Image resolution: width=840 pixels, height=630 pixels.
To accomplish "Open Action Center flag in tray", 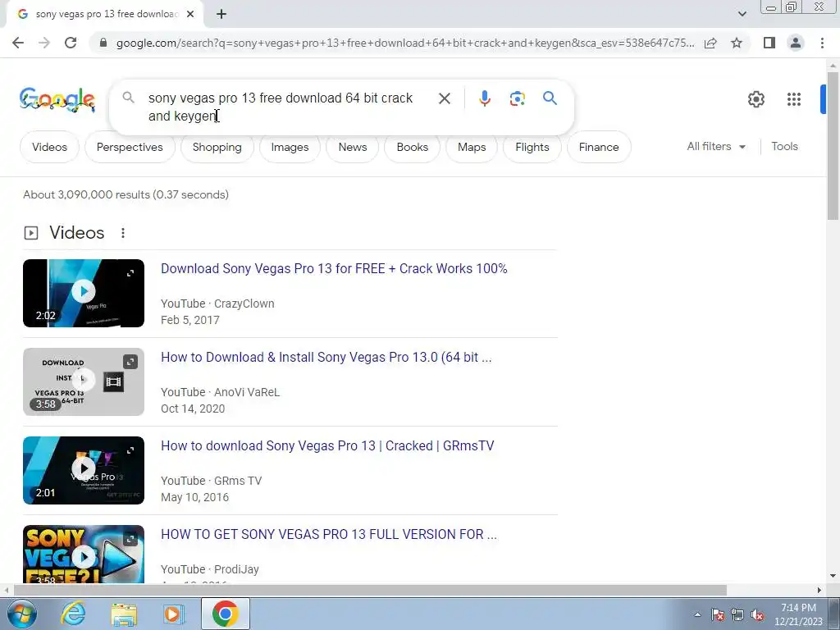I will tap(717, 615).
